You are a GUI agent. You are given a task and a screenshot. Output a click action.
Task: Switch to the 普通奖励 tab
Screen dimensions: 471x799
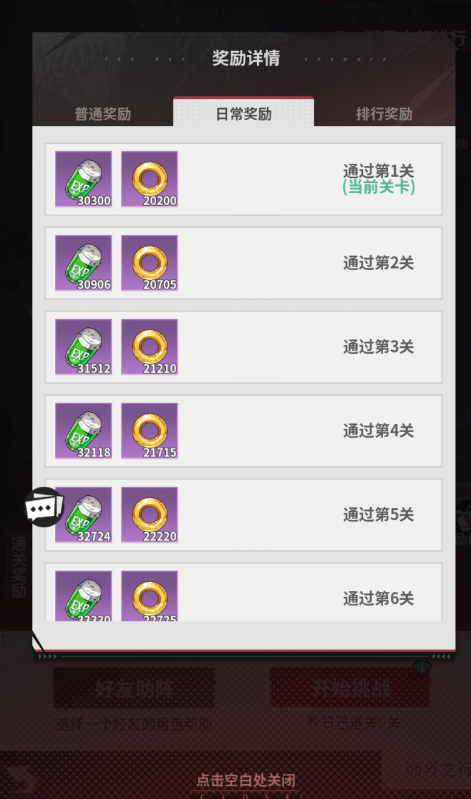(103, 114)
